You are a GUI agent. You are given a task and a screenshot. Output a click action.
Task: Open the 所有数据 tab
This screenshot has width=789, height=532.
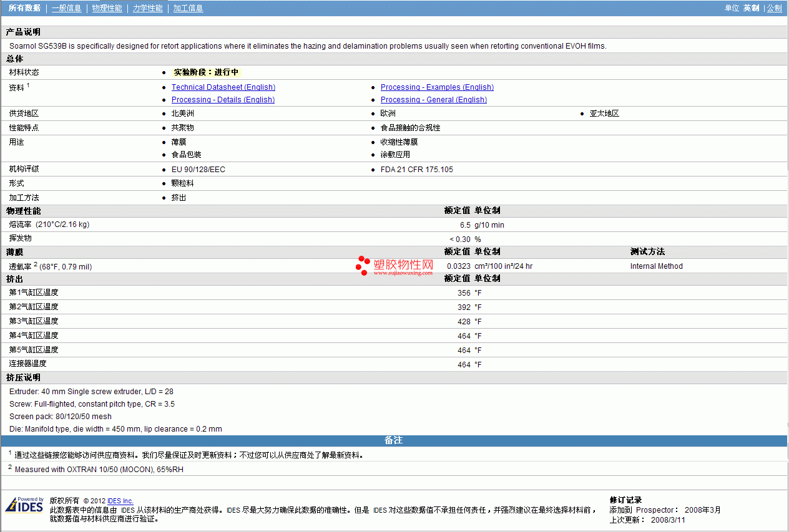coord(24,8)
